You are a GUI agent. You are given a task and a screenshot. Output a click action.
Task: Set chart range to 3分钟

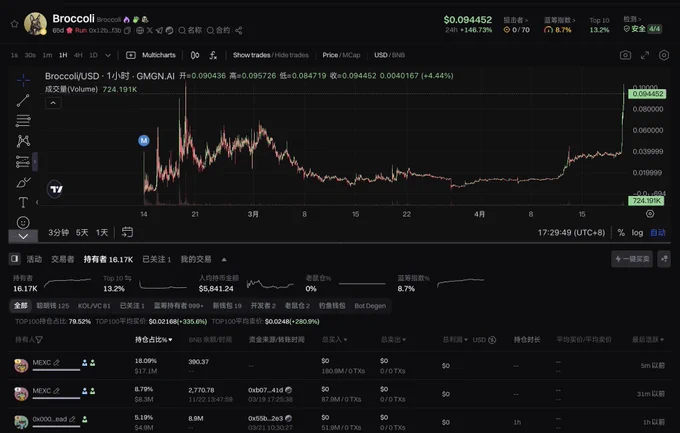[58, 233]
